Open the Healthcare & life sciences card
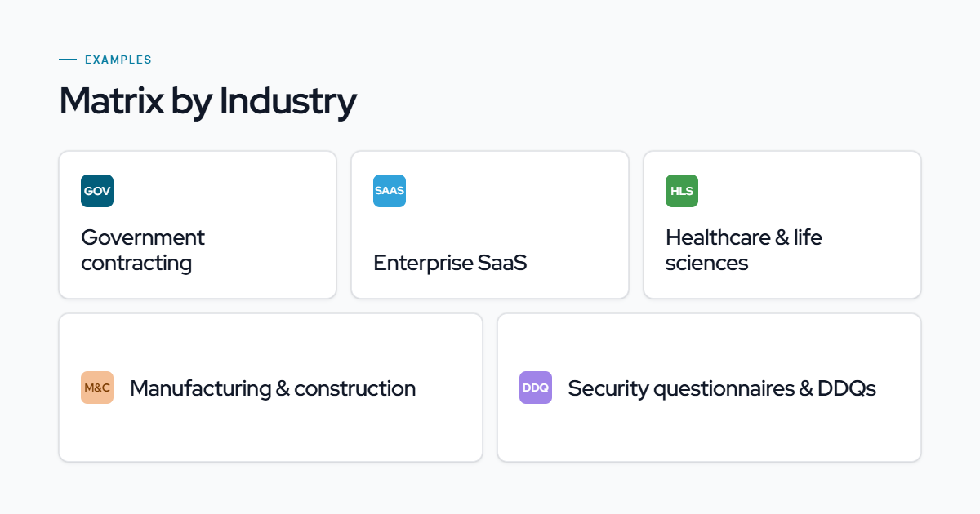This screenshot has height=514, width=980. pos(782,224)
